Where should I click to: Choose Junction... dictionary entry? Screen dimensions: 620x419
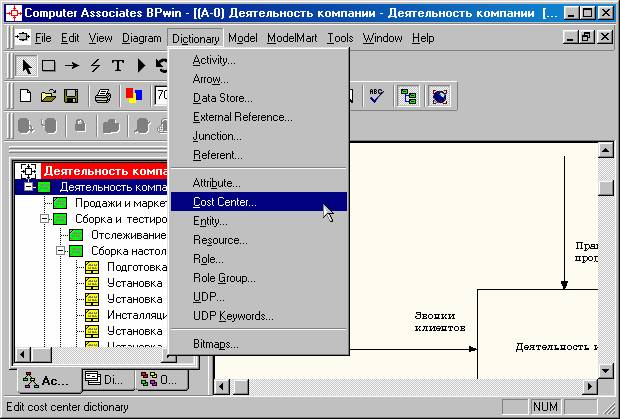(259, 136)
